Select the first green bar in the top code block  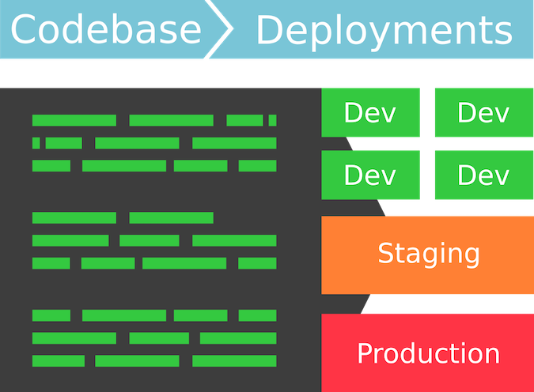click(74, 120)
